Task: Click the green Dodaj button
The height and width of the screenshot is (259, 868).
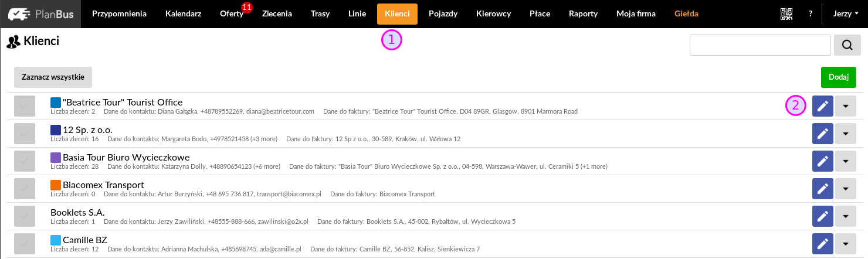Action: tap(839, 77)
